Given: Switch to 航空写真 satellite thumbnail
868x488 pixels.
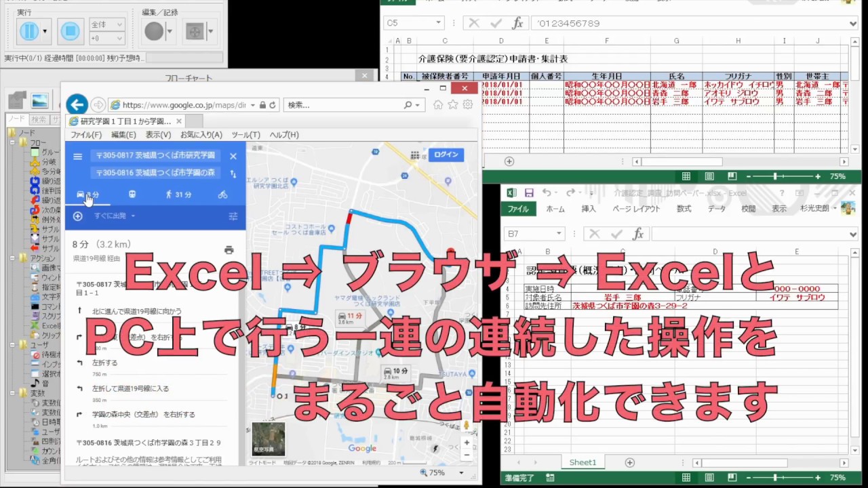Looking at the screenshot, I should (269, 439).
